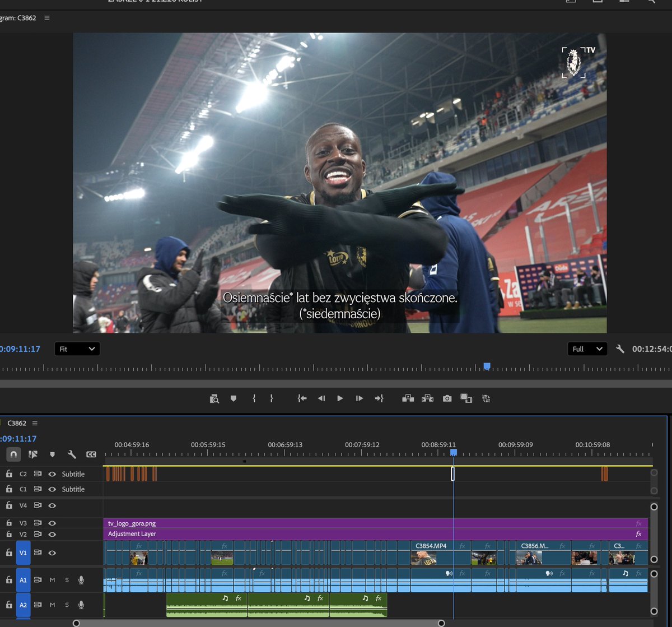Image resolution: width=672 pixels, height=627 pixels.
Task: Click the timeline playhead timecode
Action: [x=18, y=439]
